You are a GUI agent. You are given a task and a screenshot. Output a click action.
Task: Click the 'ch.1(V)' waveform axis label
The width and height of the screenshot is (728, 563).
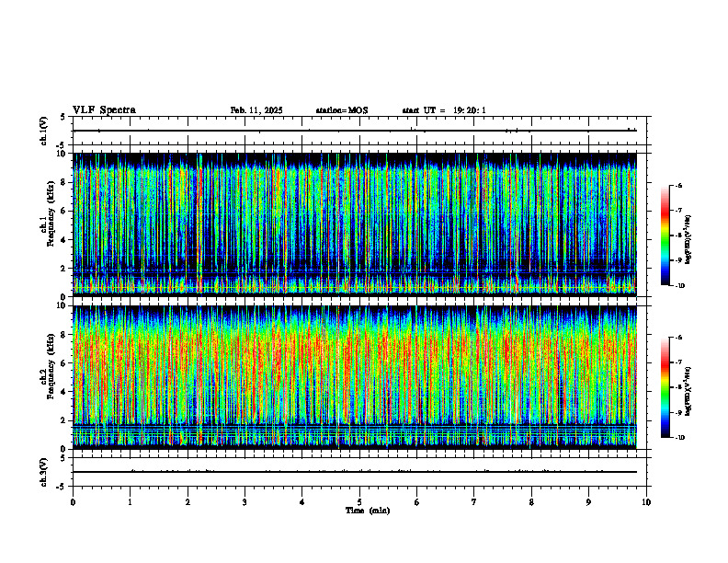[x=43, y=131]
